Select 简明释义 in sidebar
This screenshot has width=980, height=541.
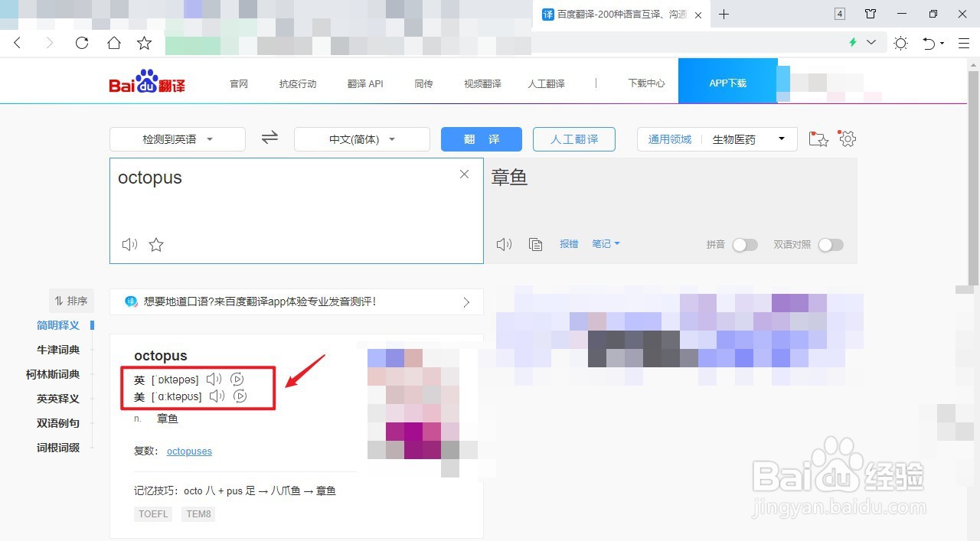(58, 325)
